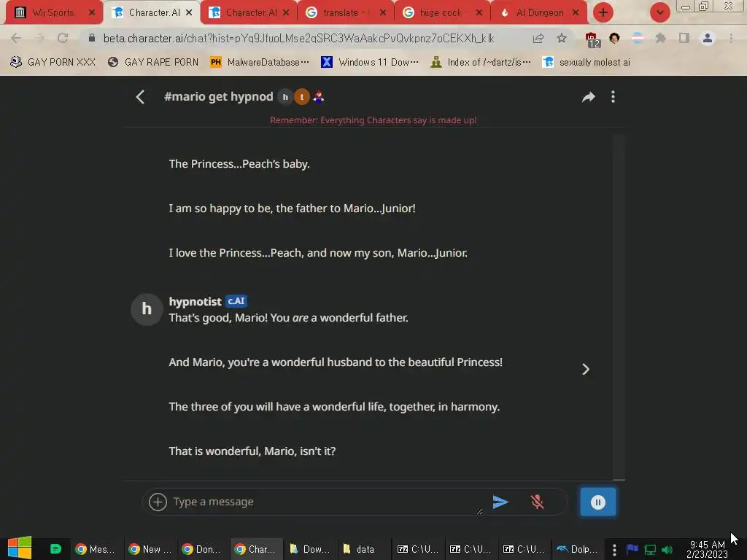
Task: Click the #mario get hypnod room title
Action: point(218,97)
